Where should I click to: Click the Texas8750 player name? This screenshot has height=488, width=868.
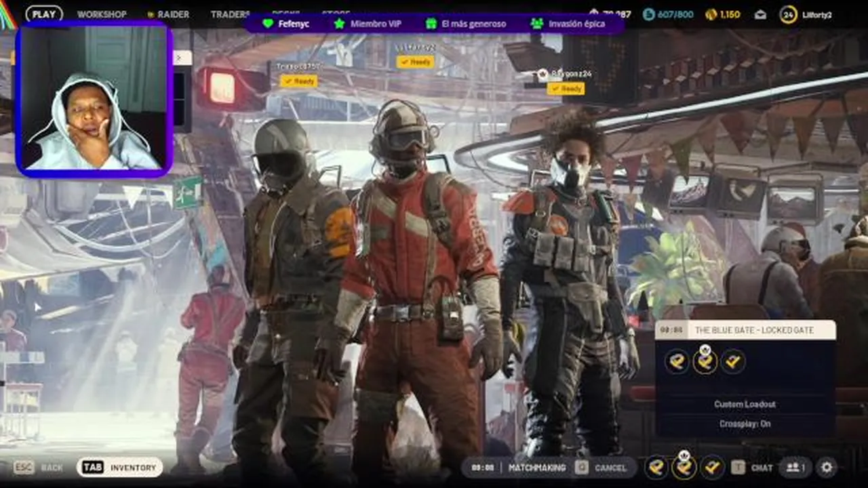click(298, 66)
